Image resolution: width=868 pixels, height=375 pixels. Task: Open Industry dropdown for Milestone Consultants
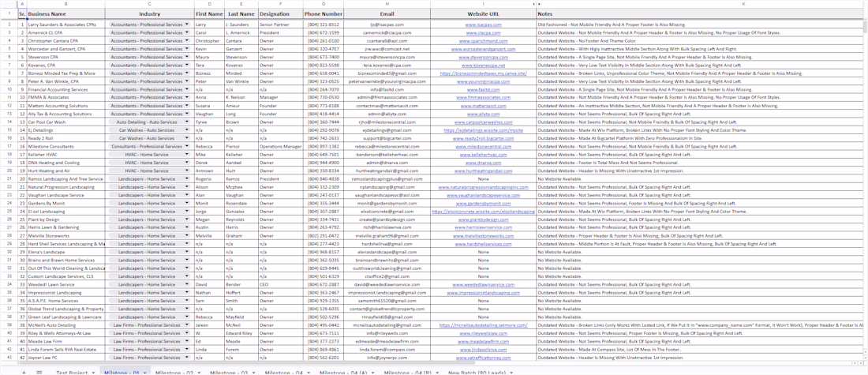point(187,146)
